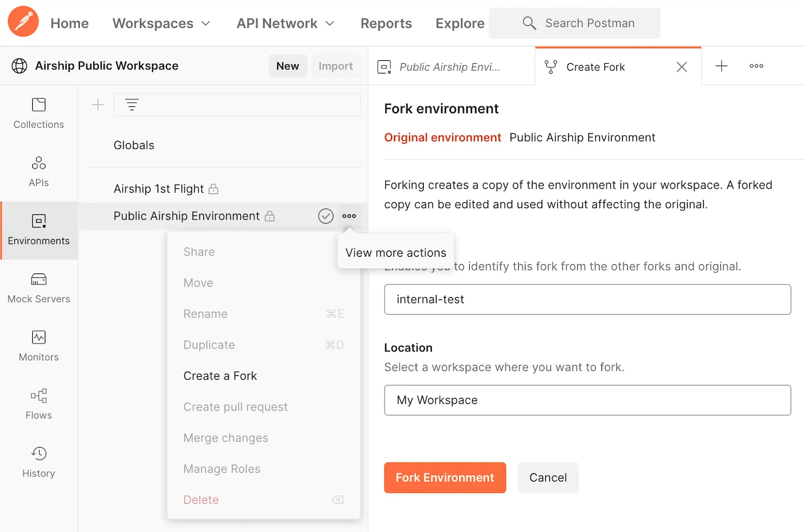805x532 pixels.
Task: Expand the API Network dropdown
Action: (x=285, y=24)
